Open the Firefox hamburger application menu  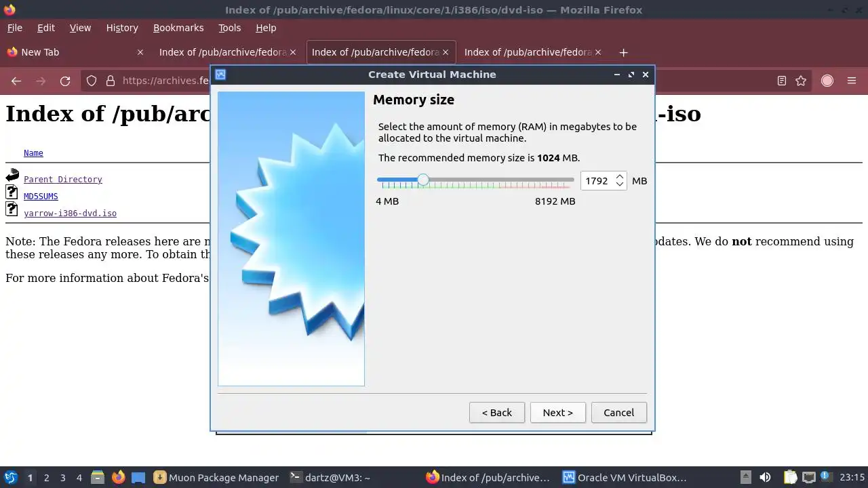pos(852,81)
